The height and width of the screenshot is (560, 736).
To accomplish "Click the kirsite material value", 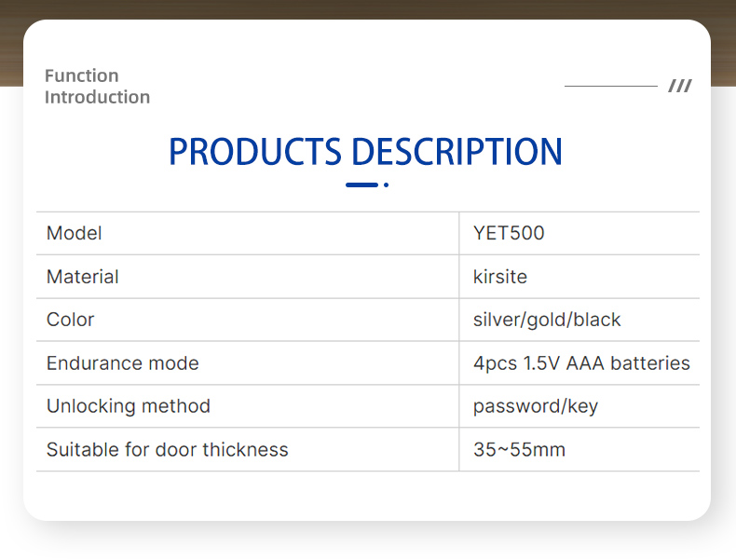I will 500,277.
